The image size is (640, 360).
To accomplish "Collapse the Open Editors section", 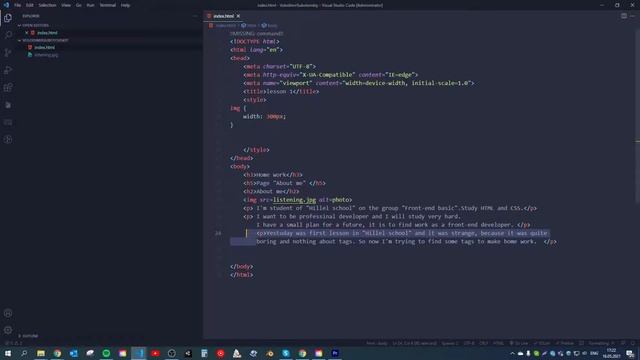I will coord(34,25).
